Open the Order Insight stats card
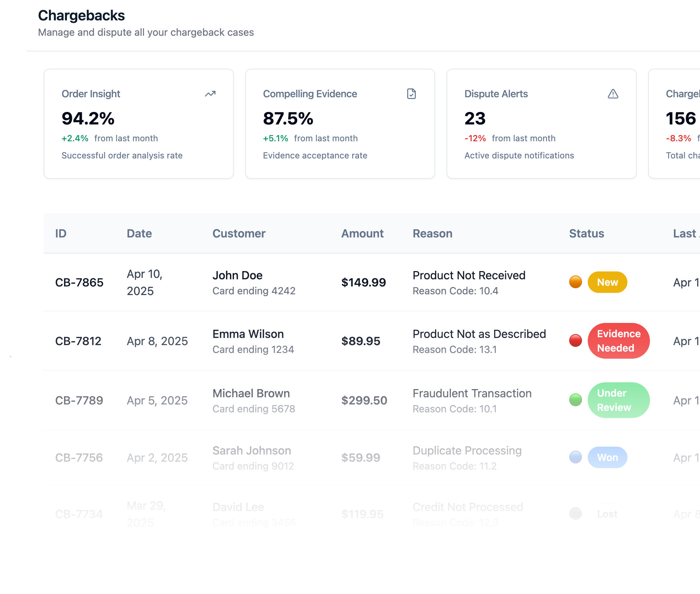 point(138,124)
